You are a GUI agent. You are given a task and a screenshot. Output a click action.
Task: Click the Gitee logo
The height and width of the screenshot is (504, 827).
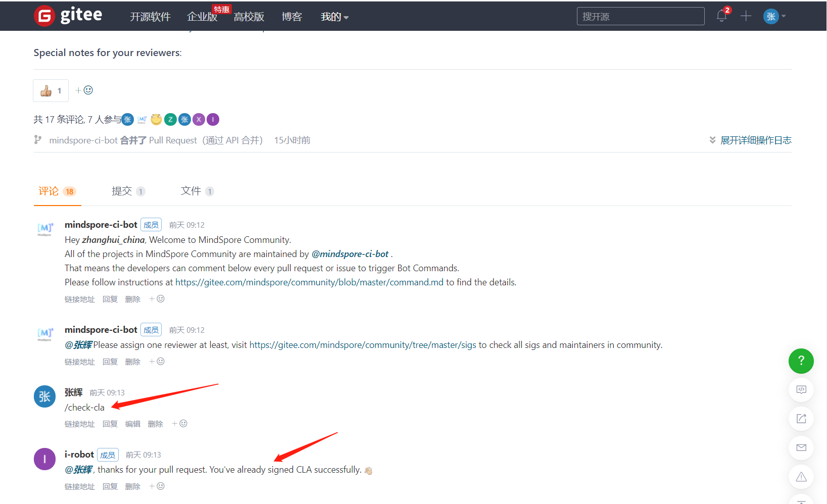click(x=68, y=16)
